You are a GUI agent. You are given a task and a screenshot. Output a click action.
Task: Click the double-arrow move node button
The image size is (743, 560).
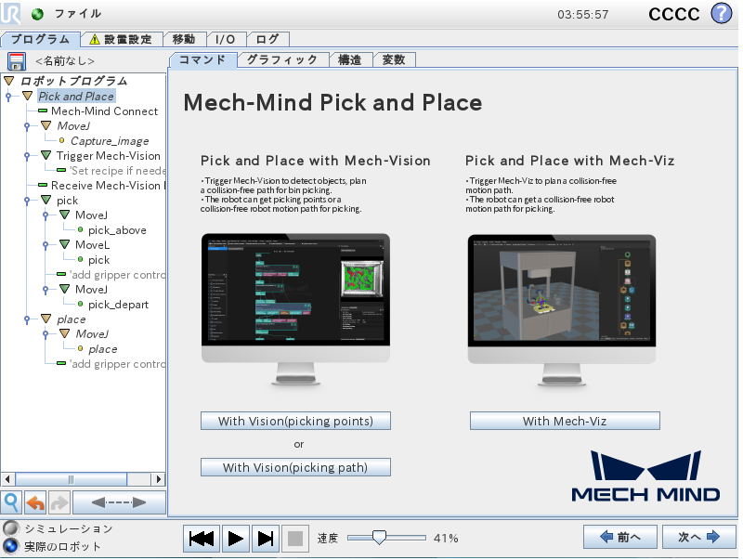119,502
